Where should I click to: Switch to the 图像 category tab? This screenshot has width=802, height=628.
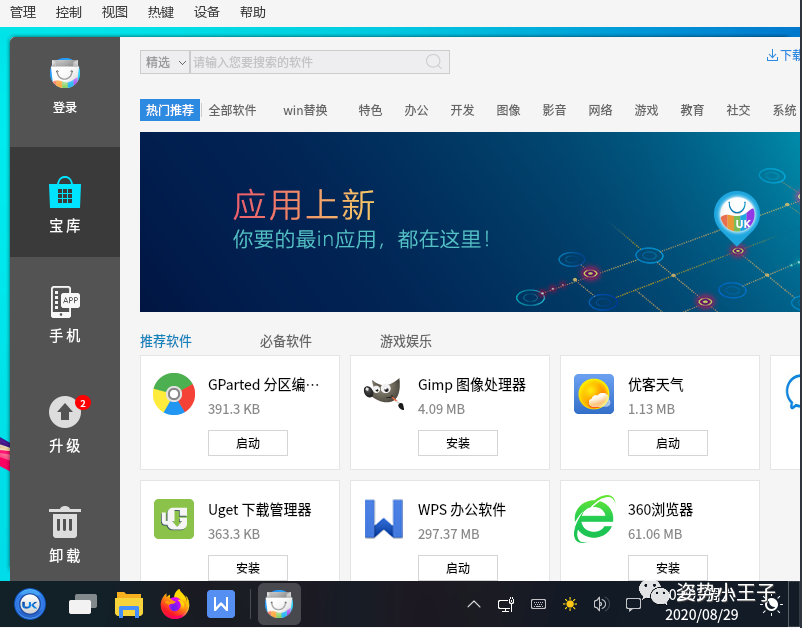(508, 110)
